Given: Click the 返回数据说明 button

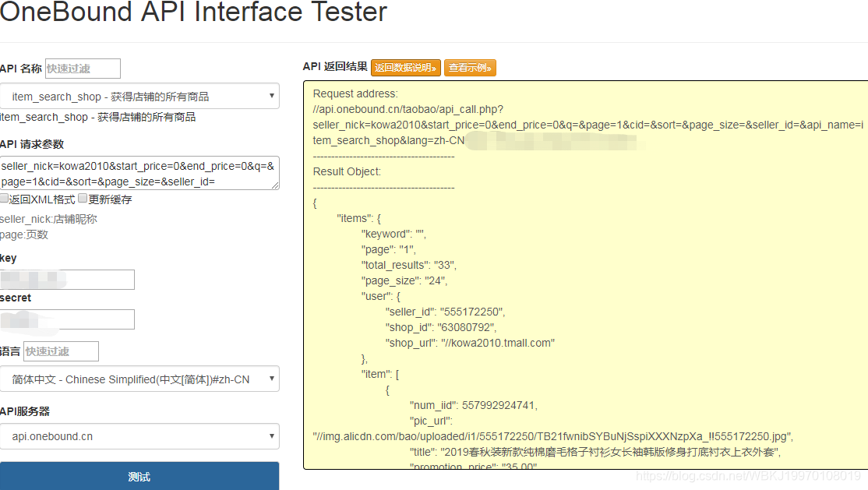Looking at the screenshot, I should (406, 68).
